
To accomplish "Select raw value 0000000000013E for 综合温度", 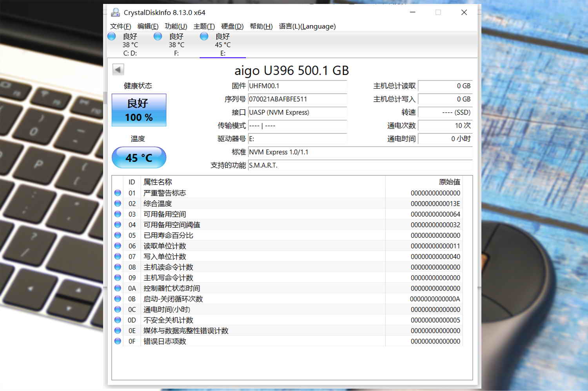I will point(436,204).
